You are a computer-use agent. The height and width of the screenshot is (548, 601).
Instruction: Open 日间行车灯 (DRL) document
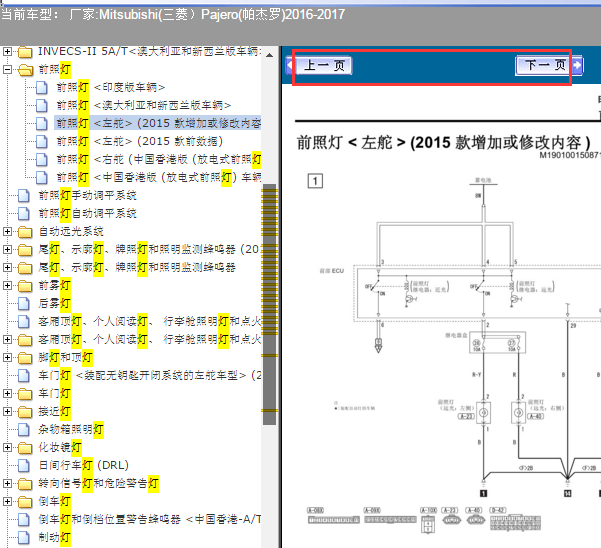tap(84, 466)
